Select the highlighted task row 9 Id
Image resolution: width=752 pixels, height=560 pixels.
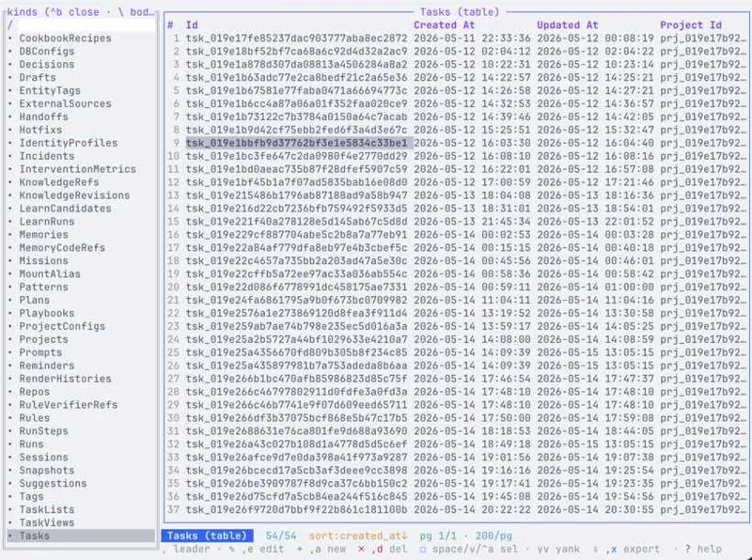pos(296,143)
